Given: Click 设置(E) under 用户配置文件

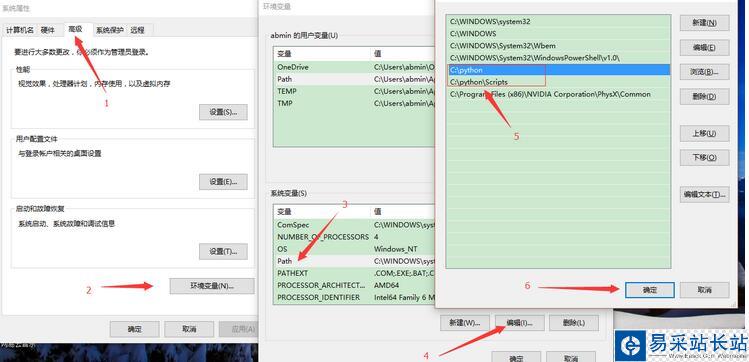Looking at the screenshot, I should tap(223, 181).
